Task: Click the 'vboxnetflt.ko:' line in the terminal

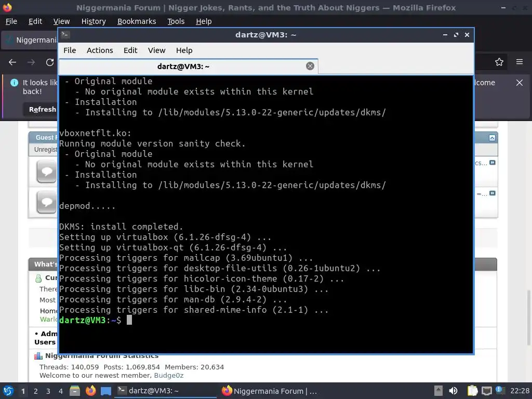Action: (96, 134)
